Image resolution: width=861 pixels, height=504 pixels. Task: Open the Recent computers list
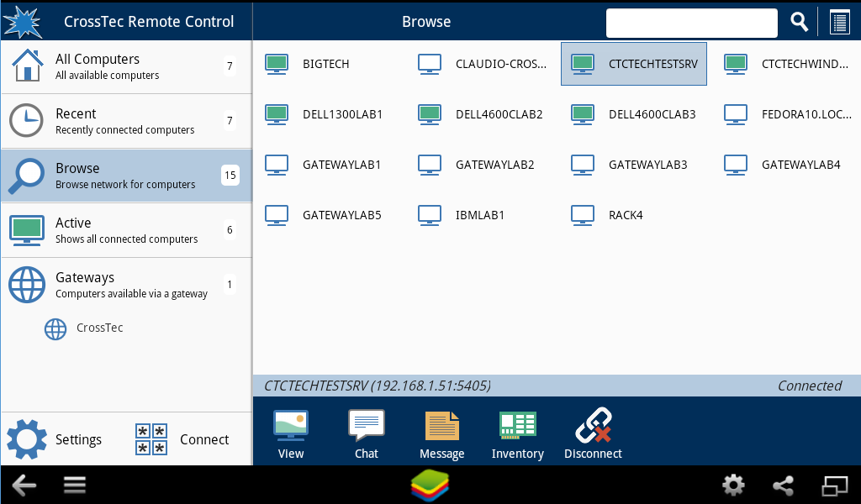click(126, 121)
